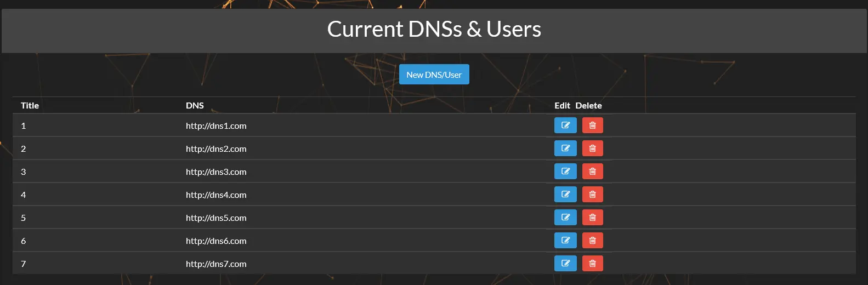Click the Title column header
The image size is (868, 285).
[x=30, y=106]
